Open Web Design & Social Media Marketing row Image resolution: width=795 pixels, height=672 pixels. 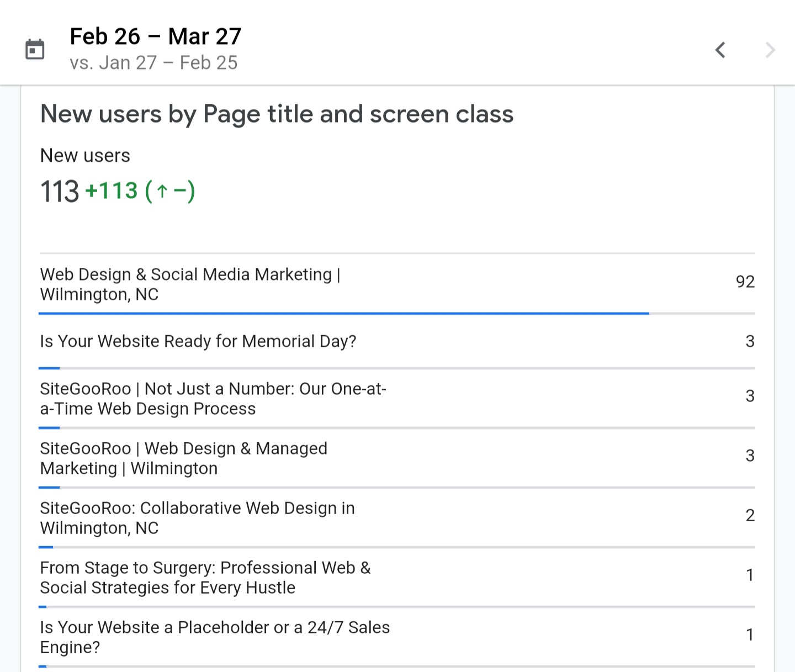tap(190, 284)
